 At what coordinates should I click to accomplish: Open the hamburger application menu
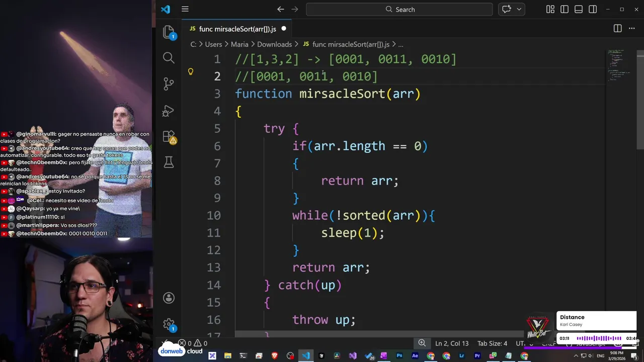185,9
